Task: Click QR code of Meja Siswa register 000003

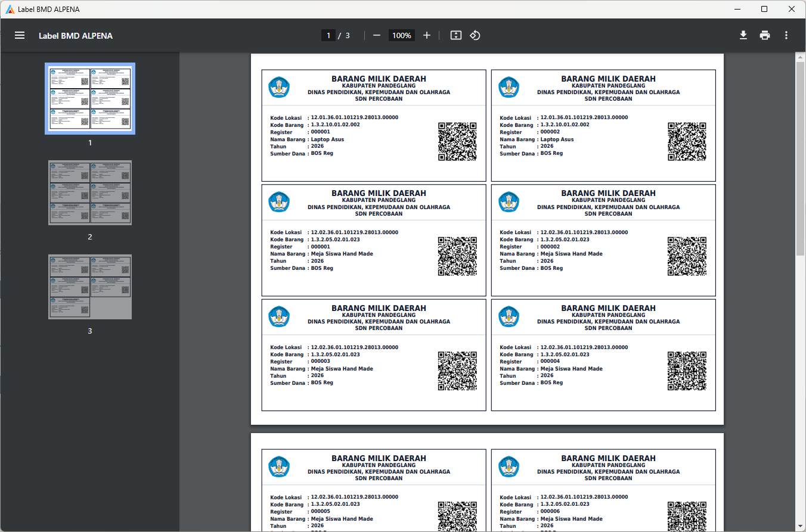Action: tap(457, 371)
